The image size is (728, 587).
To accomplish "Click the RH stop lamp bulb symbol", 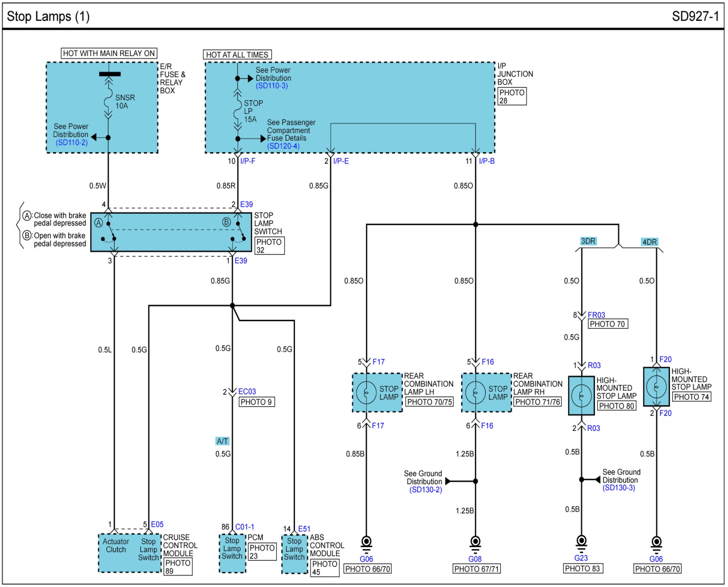I will point(475,393).
